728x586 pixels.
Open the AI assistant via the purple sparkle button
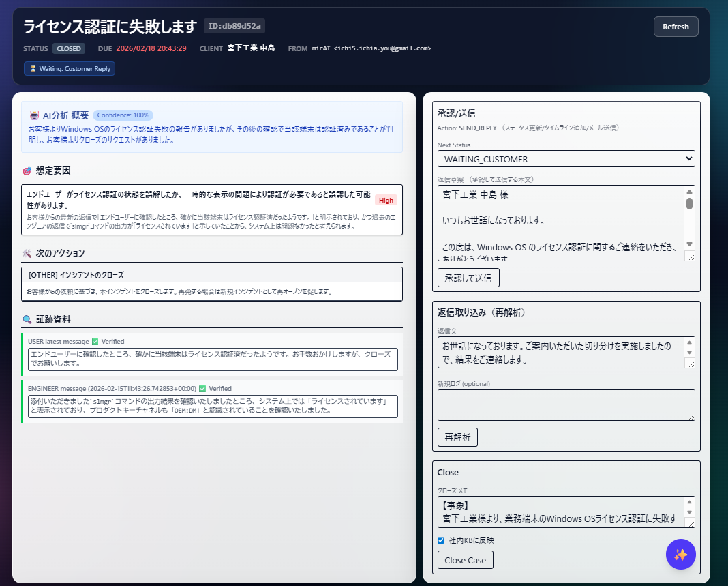(680, 554)
